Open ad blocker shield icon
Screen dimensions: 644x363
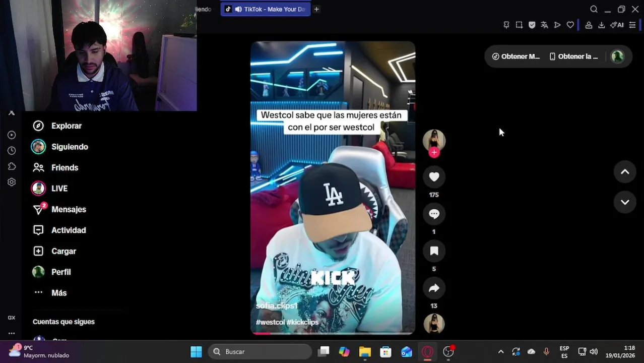532,25
